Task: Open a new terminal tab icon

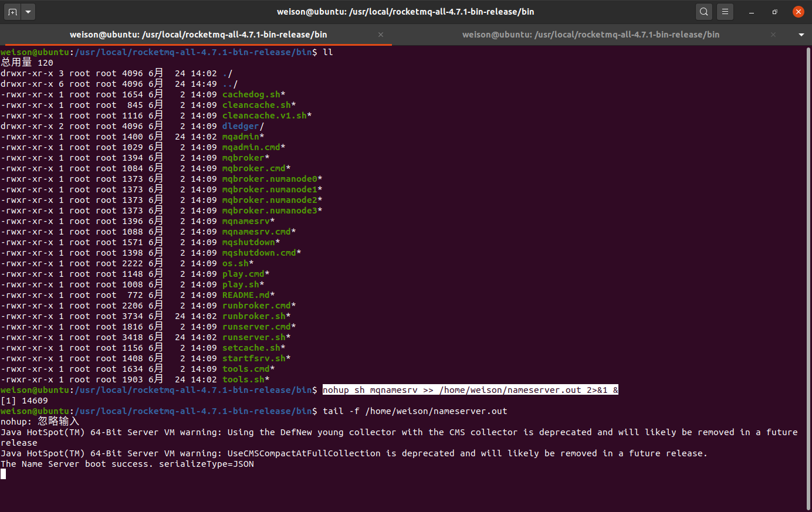Action: (x=12, y=12)
